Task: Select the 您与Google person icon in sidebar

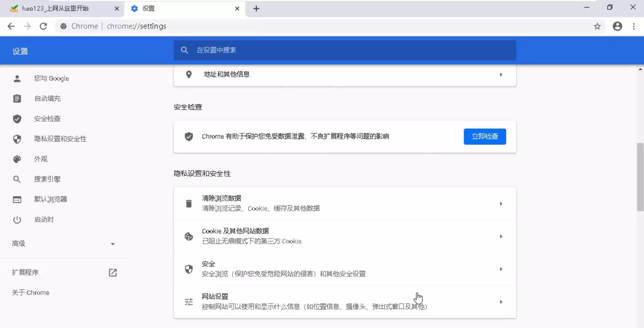Action: [17, 78]
